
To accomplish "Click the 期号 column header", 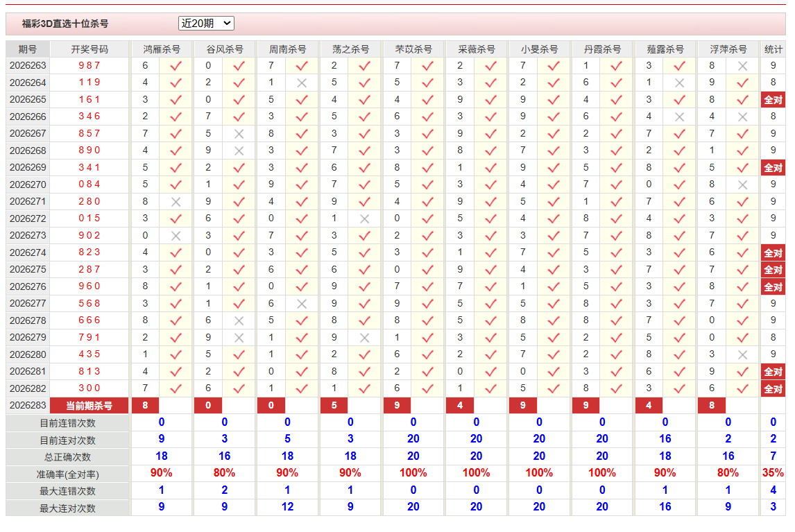I will pyautogui.click(x=27, y=49).
